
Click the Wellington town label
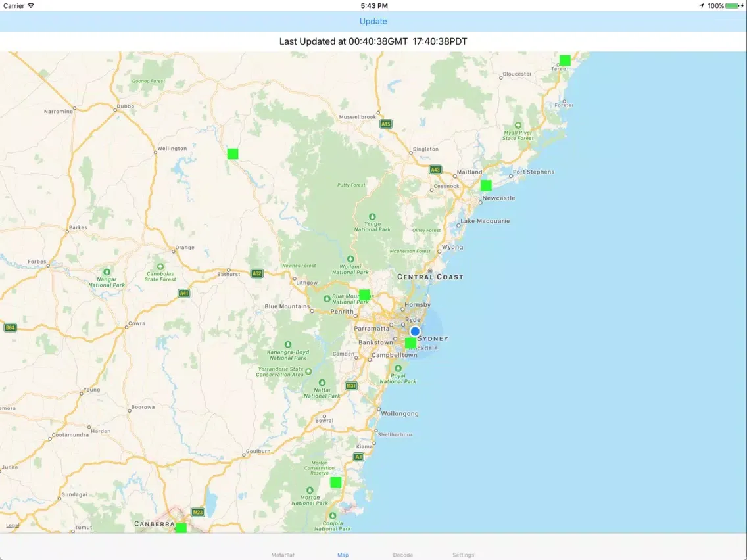coord(172,148)
